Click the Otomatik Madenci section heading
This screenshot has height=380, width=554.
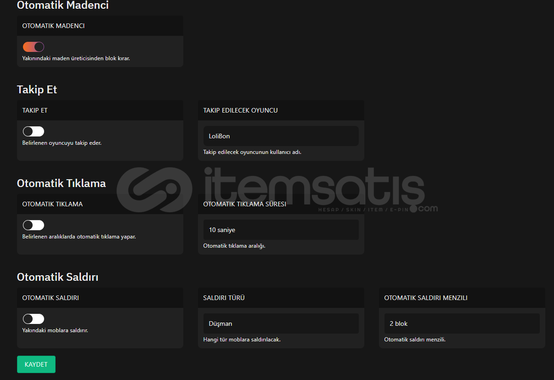coord(63,5)
